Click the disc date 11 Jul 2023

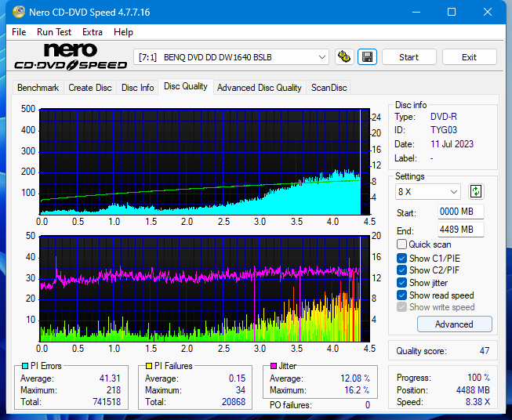coord(452,144)
